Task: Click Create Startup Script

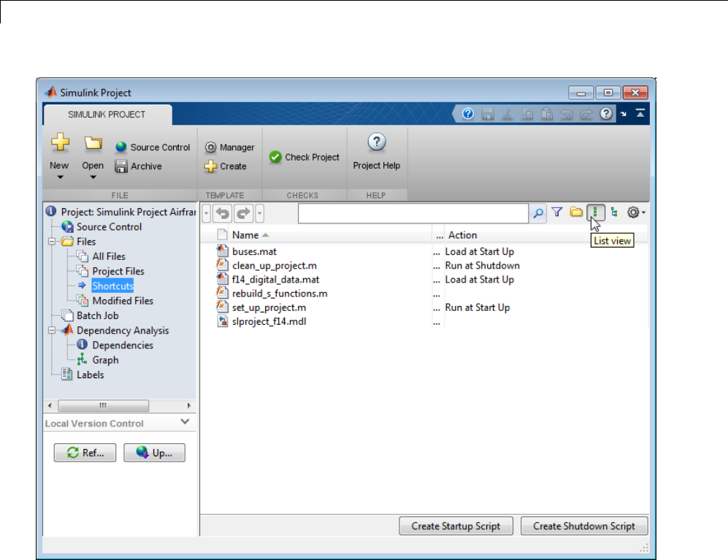Action: coord(456,526)
